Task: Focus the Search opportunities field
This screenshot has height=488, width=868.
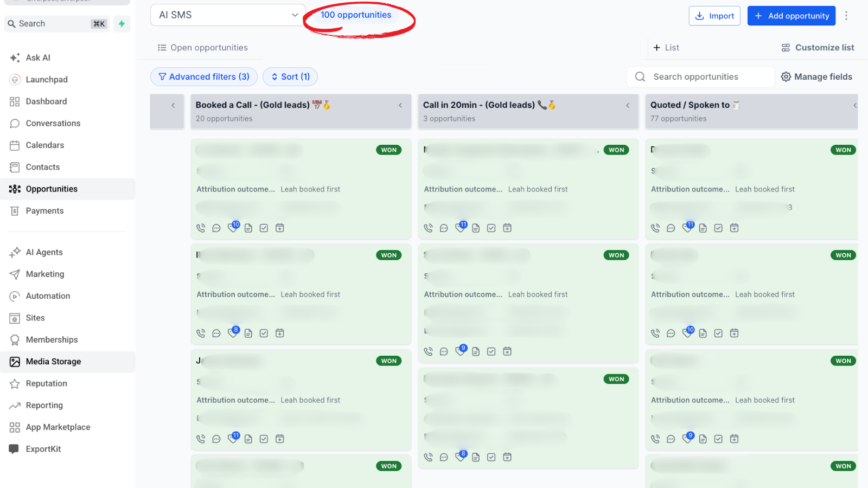Action: click(x=700, y=77)
